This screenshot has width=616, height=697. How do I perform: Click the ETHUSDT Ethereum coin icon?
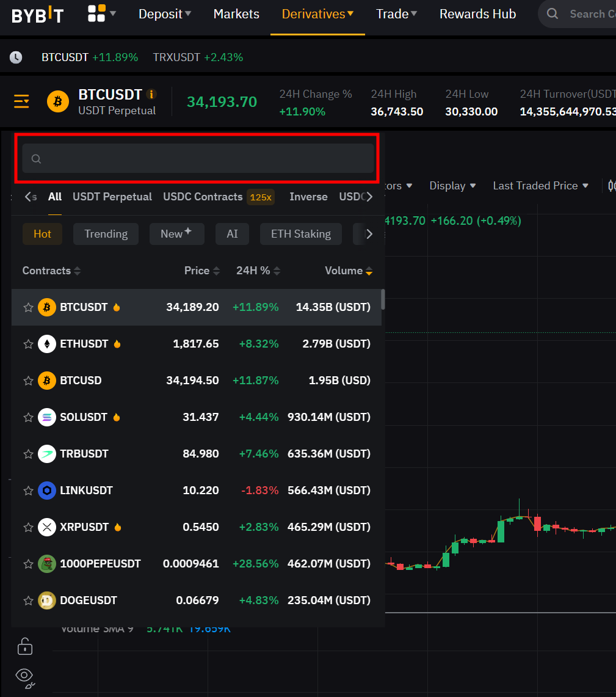click(x=47, y=344)
